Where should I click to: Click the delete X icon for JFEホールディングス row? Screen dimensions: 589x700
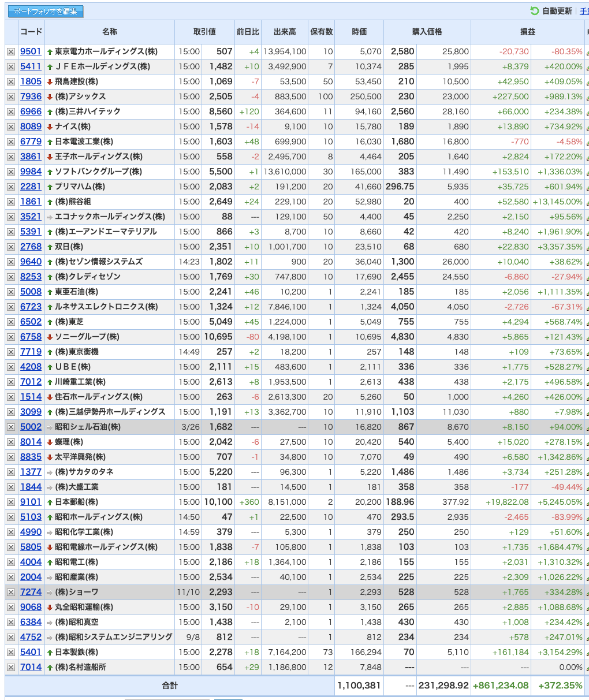click(11, 66)
